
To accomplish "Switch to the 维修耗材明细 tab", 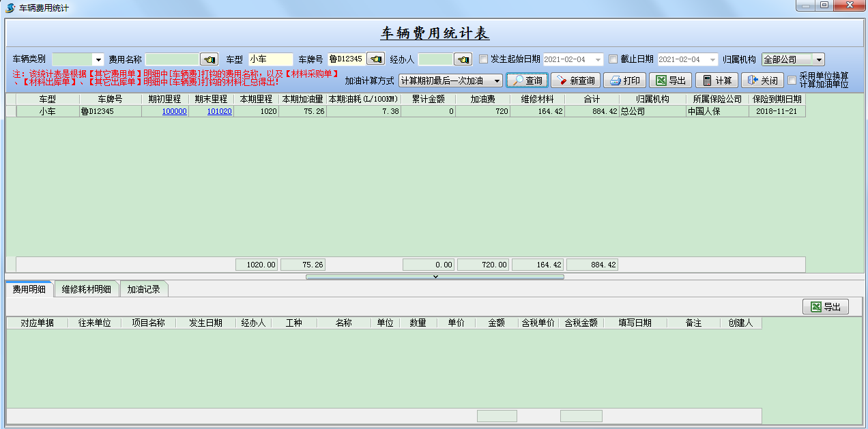I will pyautogui.click(x=86, y=289).
